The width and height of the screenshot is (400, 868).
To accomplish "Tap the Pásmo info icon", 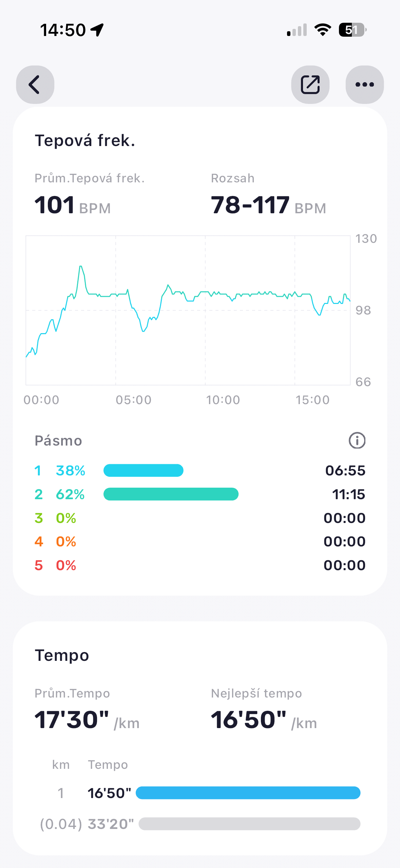I will (357, 440).
